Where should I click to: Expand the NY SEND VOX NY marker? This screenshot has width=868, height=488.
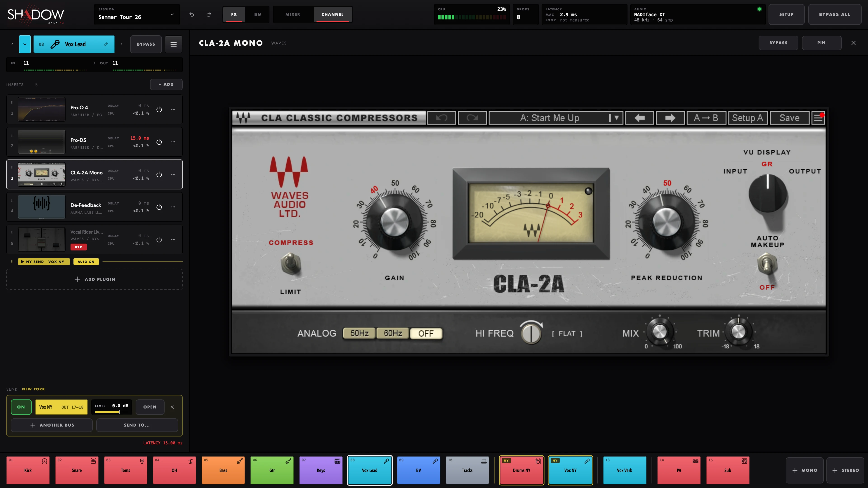click(x=44, y=262)
